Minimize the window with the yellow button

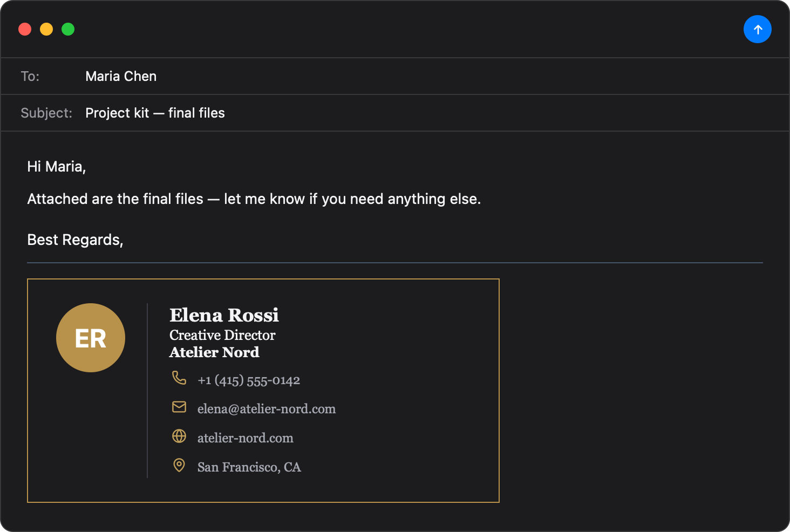point(46,29)
